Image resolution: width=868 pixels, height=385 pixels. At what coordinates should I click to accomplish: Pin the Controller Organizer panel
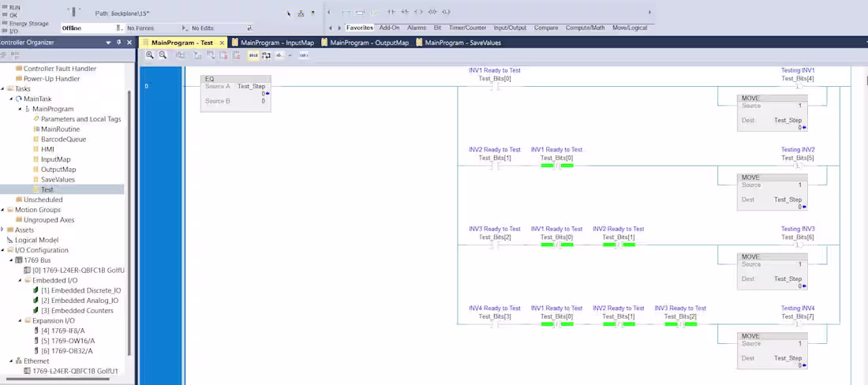pyautogui.click(x=118, y=42)
